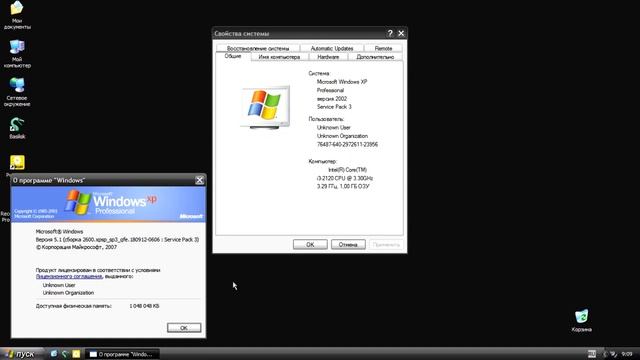
Task: Activate the О программе Windows taskbar button
Action: point(122,354)
